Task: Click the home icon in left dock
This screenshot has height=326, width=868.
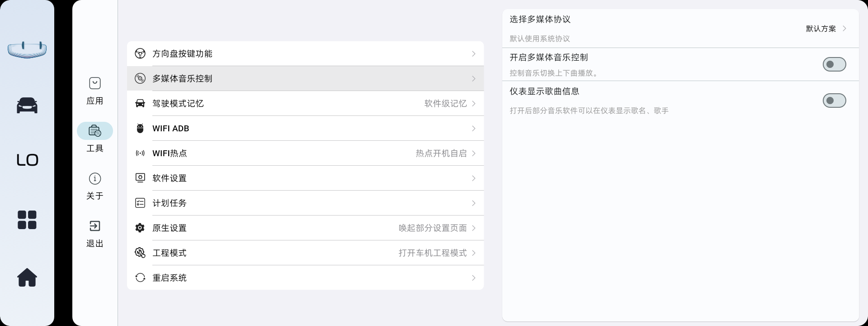Action: click(x=27, y=278)
